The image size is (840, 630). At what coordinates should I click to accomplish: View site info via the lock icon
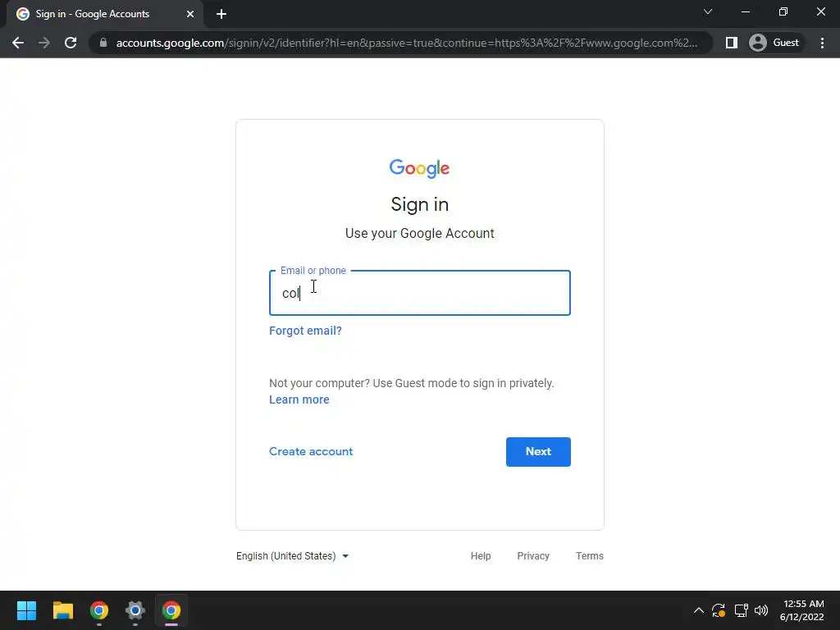(x=103, y=43)
